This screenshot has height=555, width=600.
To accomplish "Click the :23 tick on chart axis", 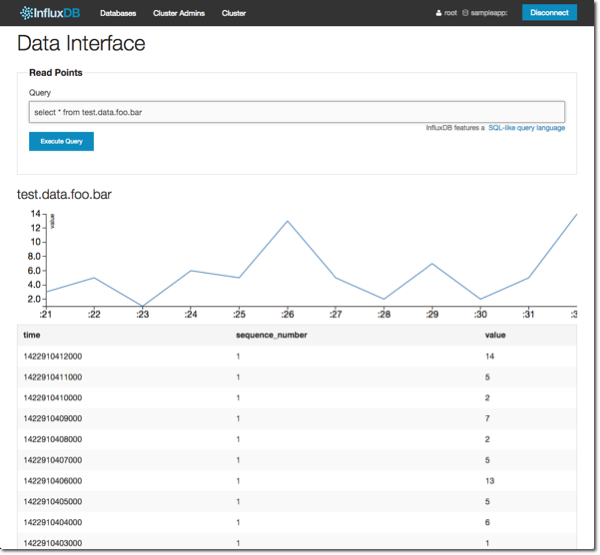I will [142, 314].
